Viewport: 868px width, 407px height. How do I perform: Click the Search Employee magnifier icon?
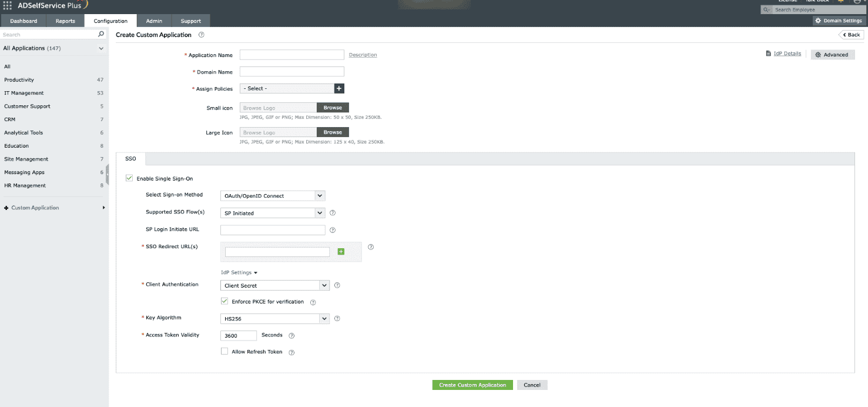pyautogui.click(x=766, y=9)
